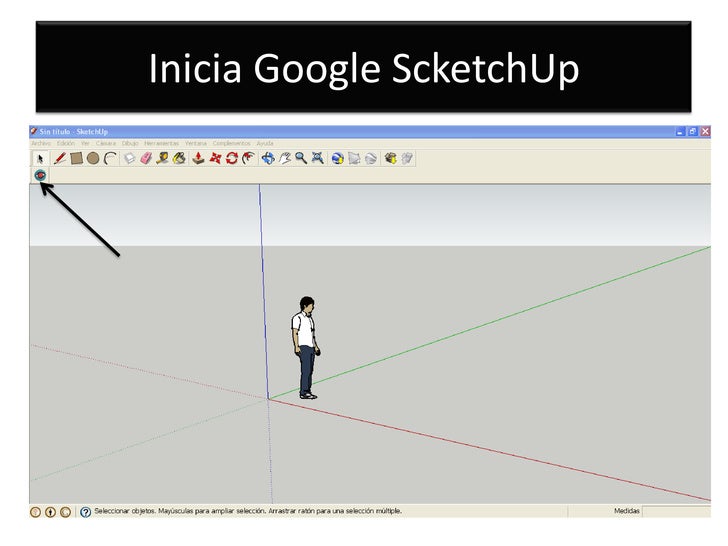Screen dimensions: 728x546
Task: Activate the Move tool with red arrows
Action: (215, 159)
